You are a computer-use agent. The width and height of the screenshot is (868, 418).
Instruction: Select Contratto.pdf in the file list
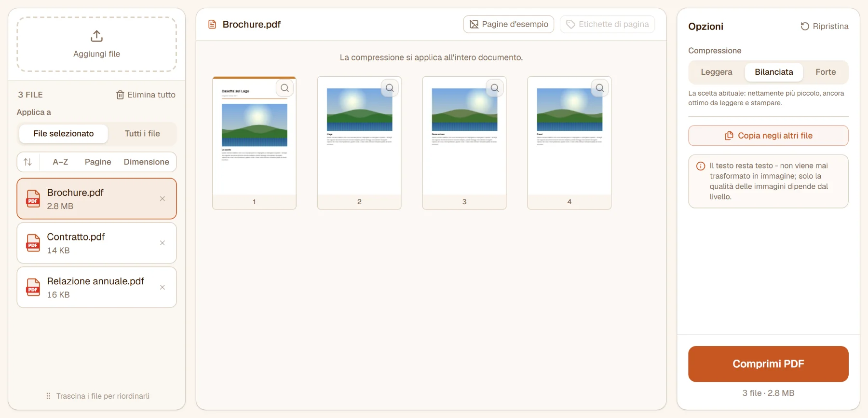coord(97,243)
